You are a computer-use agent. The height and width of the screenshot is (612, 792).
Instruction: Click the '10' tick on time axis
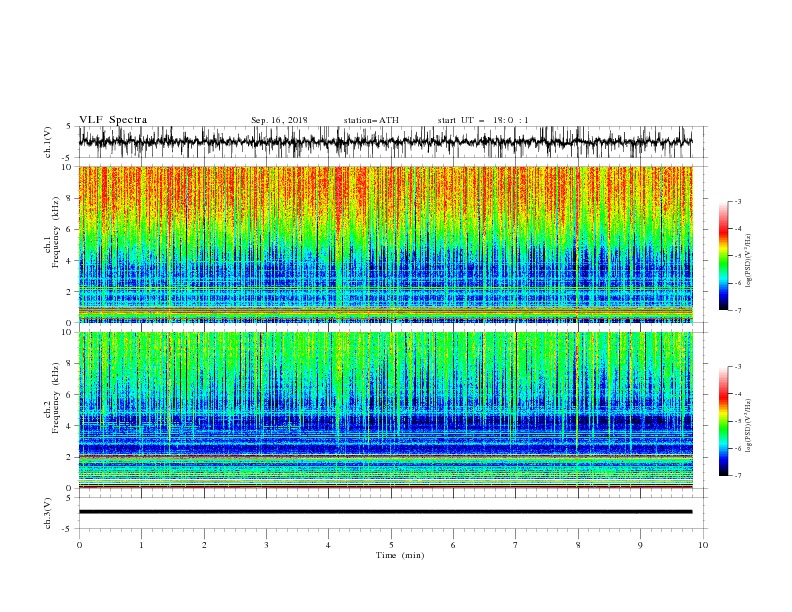[703, 545]
